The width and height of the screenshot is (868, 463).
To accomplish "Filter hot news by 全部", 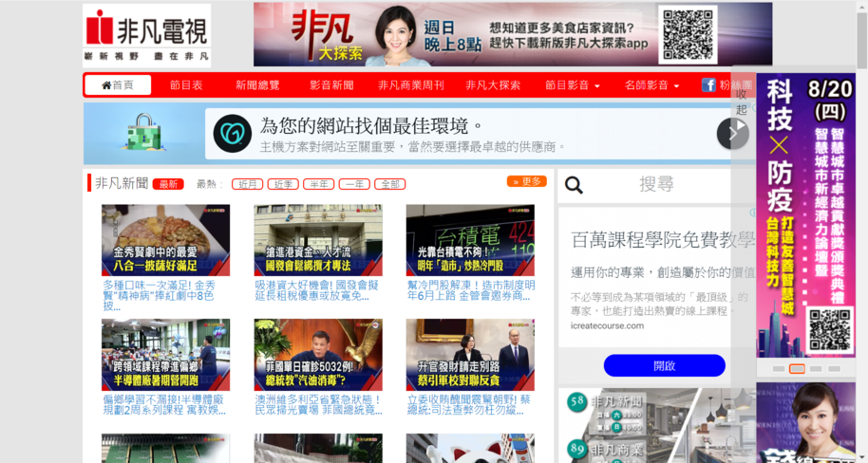I will coord(389,184).
